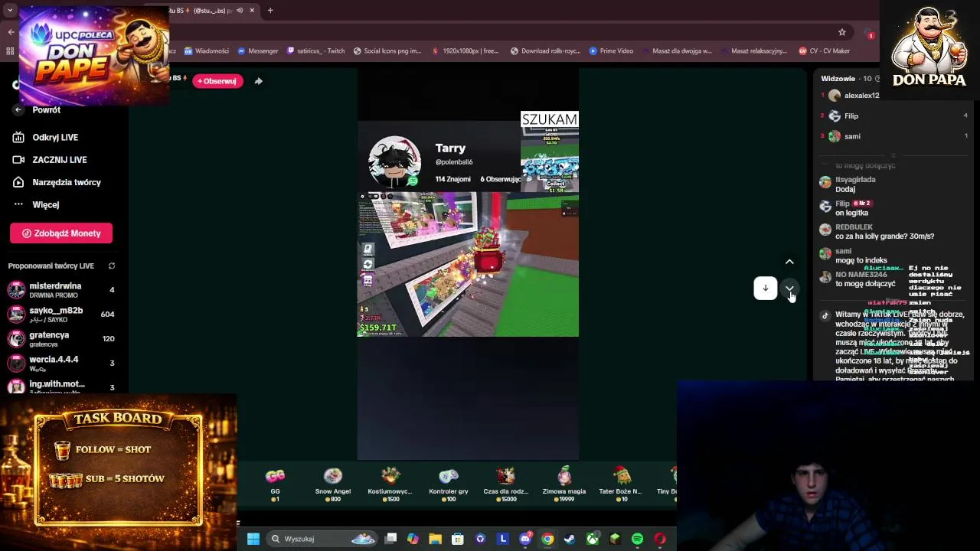This screenshot has height=551, width=980.
Task: Open Task View on taskbar
Action: point(390,539)
